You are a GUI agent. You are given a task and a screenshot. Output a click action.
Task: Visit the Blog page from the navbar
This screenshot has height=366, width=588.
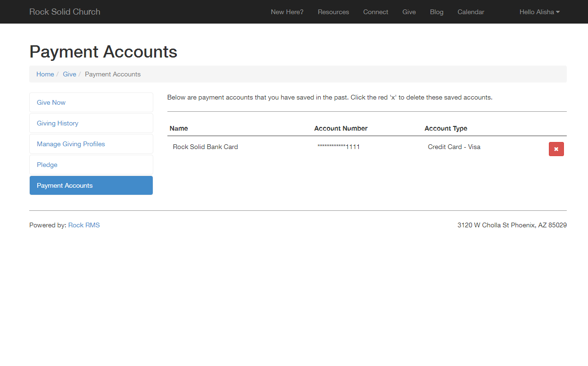(x=436, y=12)
